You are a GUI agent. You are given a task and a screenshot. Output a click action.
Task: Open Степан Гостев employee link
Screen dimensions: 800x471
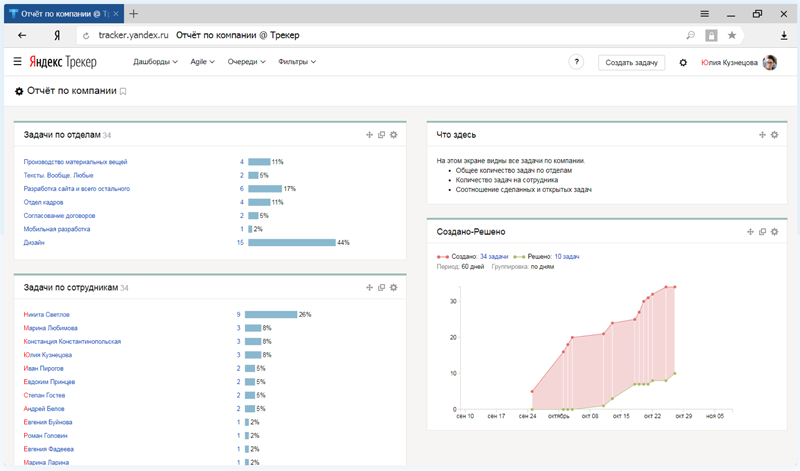[44, 395]
